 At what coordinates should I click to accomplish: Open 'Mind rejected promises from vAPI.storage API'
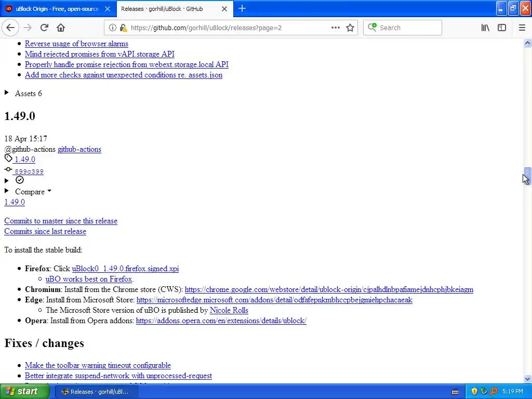[100, 54]
